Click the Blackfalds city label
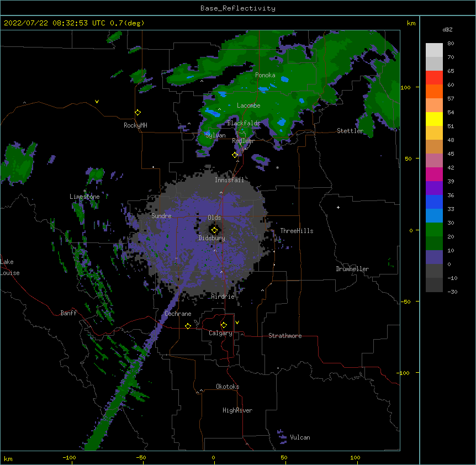The height and width of the screenshot is (465, 476). (x=244, y=123)
